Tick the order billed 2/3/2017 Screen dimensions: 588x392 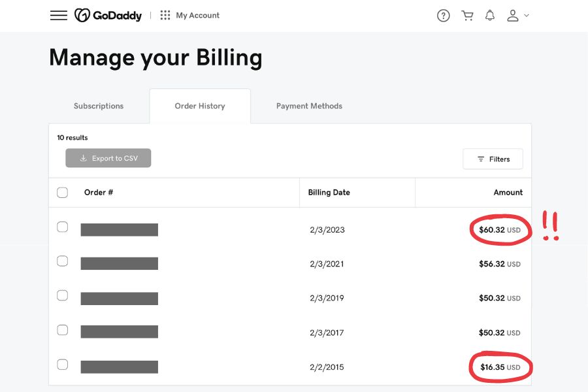point(63,330)
